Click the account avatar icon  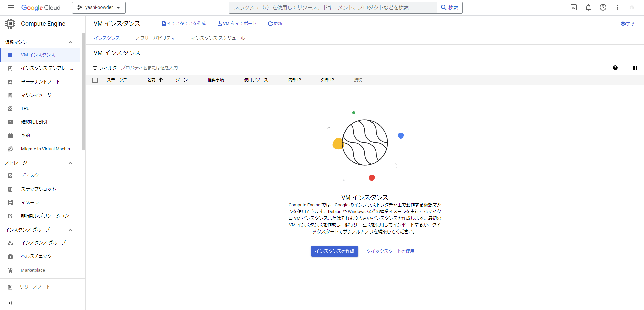(x=632, y=7)
